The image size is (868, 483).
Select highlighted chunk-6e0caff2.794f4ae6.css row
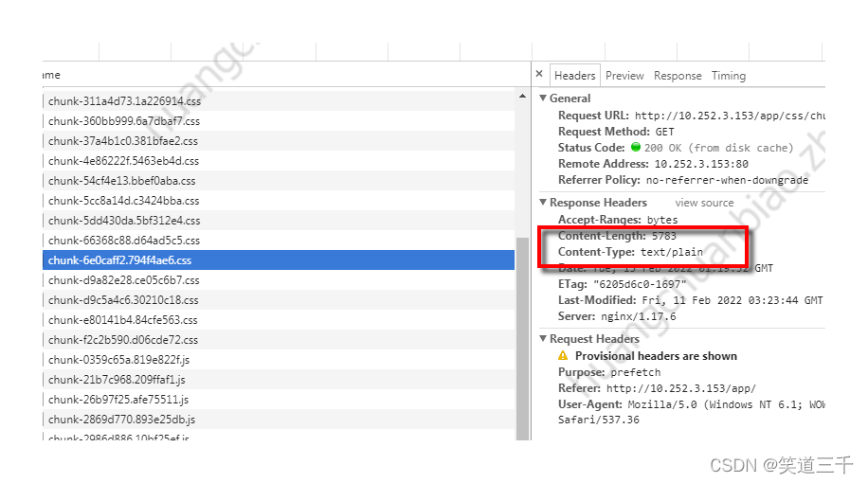point(279,260)
